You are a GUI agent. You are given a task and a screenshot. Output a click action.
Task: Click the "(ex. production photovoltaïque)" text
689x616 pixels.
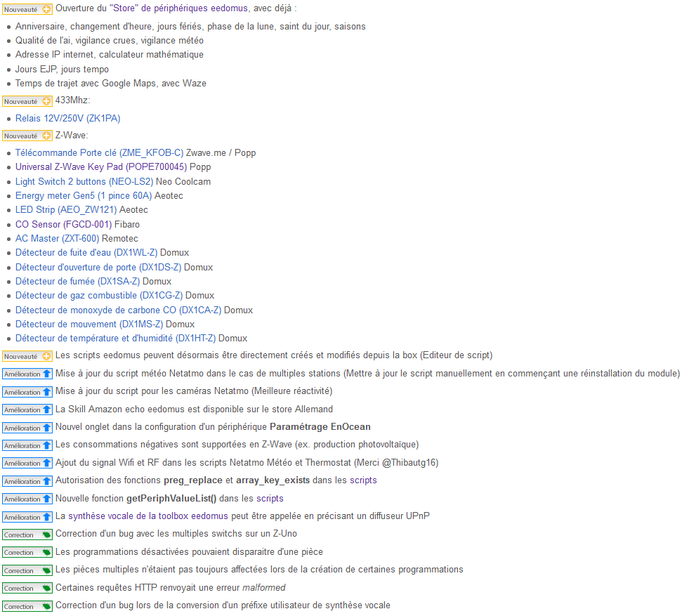coord(356,444)
